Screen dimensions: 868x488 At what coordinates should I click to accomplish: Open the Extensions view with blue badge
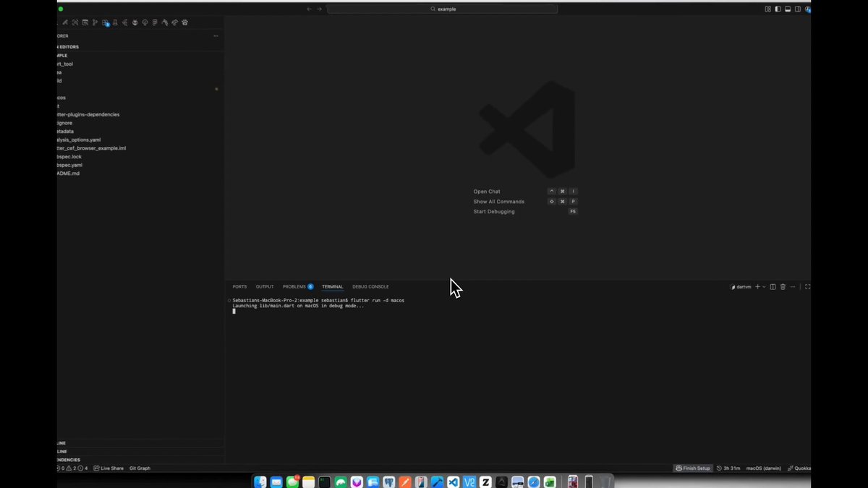click(x=106, y=23)
